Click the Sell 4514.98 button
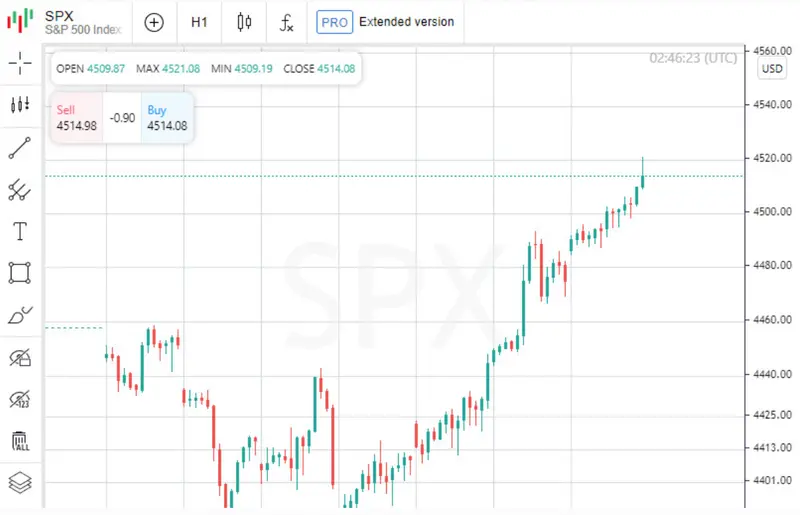Screen dimensions: 800x515 (76, 118)
